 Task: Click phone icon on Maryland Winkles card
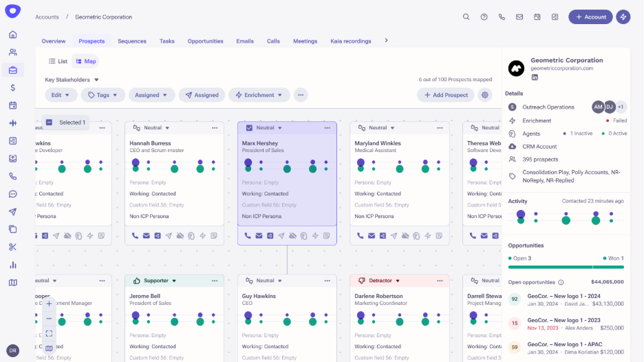(360, 235)
